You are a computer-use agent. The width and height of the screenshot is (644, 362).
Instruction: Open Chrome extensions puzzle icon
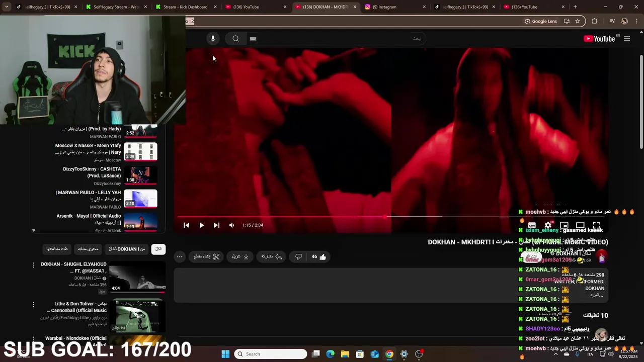[x=595, y=21]
